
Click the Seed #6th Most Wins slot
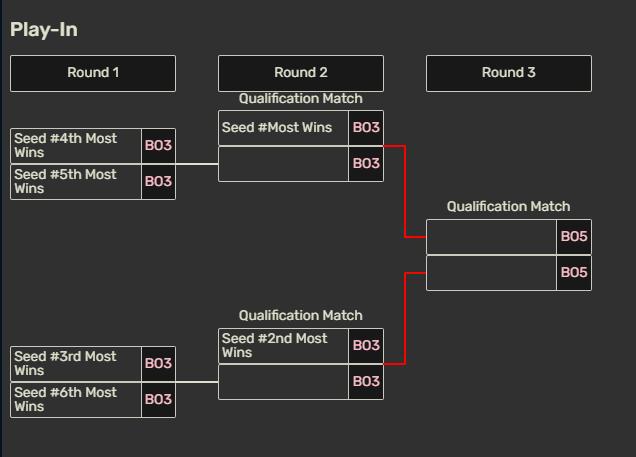(76, 400)
